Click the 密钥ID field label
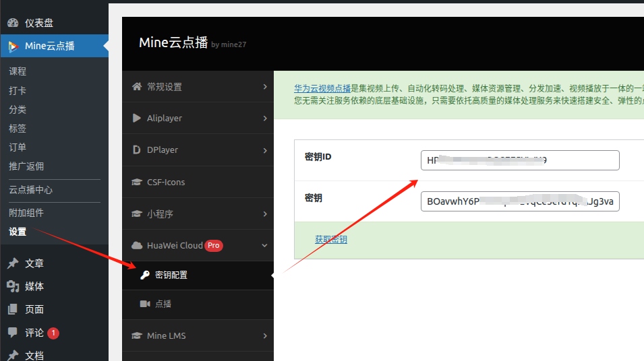 (x=318, y=157)
